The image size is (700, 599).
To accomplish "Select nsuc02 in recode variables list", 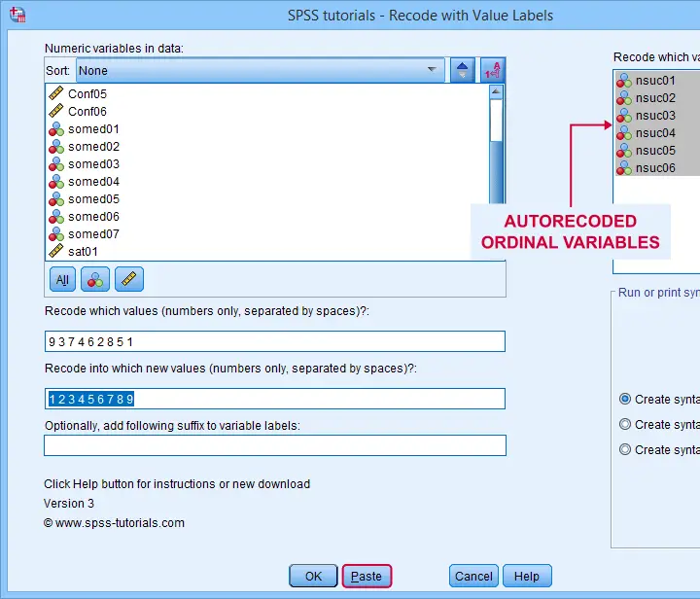I will (x=657, y=98).
